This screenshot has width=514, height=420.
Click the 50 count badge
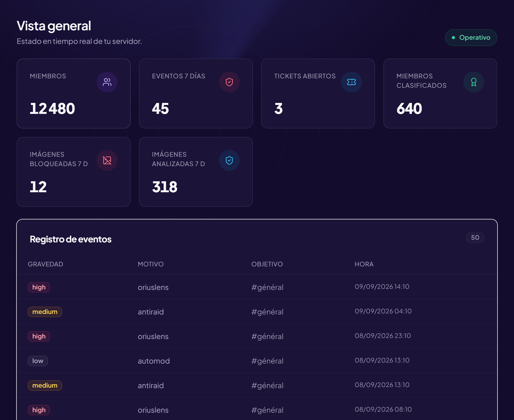tap(475, 237)
